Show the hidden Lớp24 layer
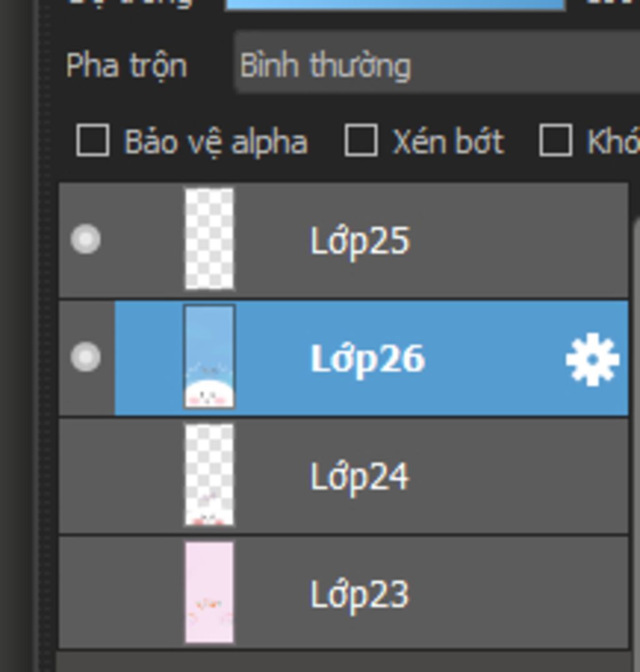The height and width of the screenshot is (672, 640). [86, 475]
